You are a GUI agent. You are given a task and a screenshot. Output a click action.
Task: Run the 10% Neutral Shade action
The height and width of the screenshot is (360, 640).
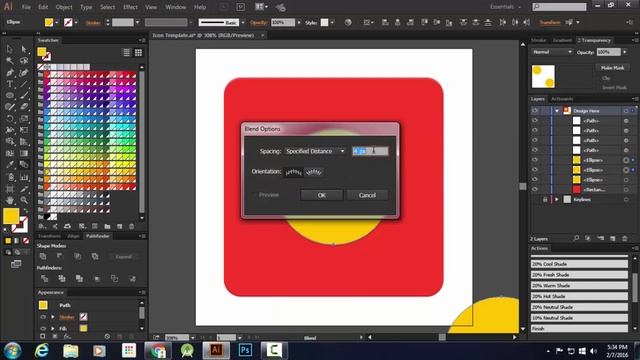click(579, 318)
